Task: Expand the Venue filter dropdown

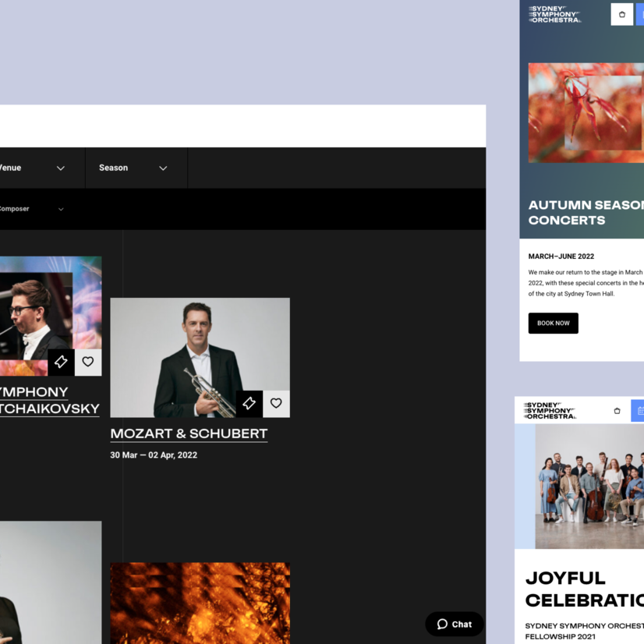Action: point(31,168)
